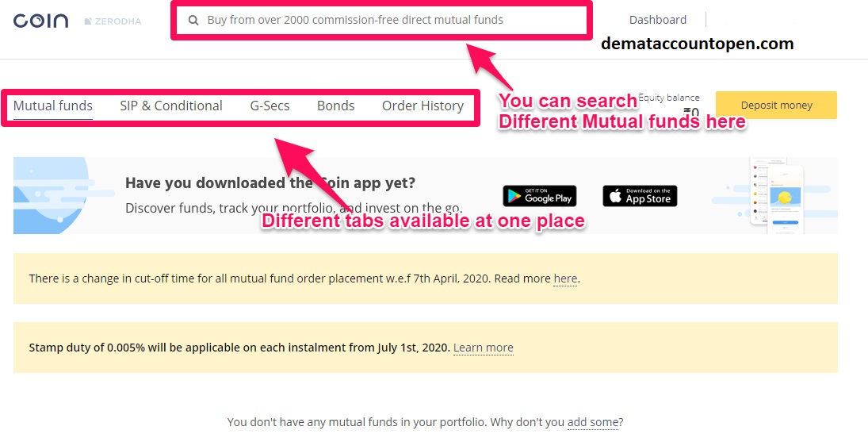Viewport: 868px width, 438px height.
Task: Click 'Discover funds, track your portfolio' text
Action: (x=293, y=209)
